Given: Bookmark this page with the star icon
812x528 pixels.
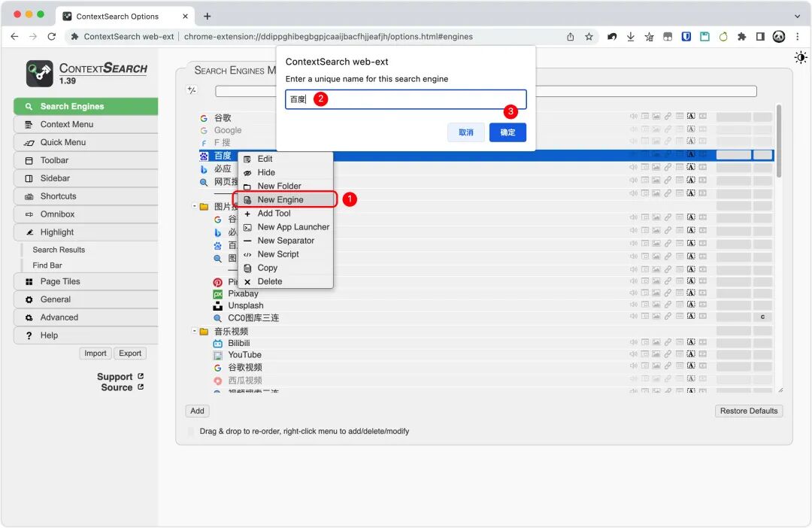Looking at the screenshot, I should point(589,37).
